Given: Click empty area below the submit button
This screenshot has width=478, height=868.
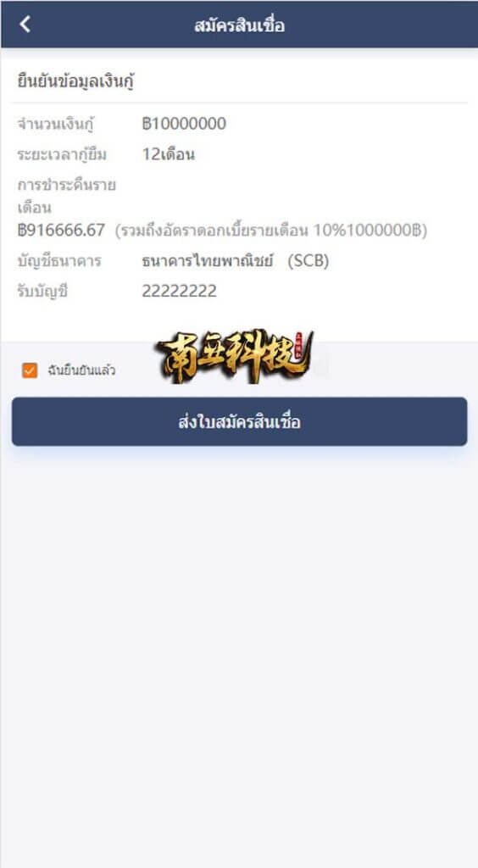Looking at the screenshot, I should [239, 654].
